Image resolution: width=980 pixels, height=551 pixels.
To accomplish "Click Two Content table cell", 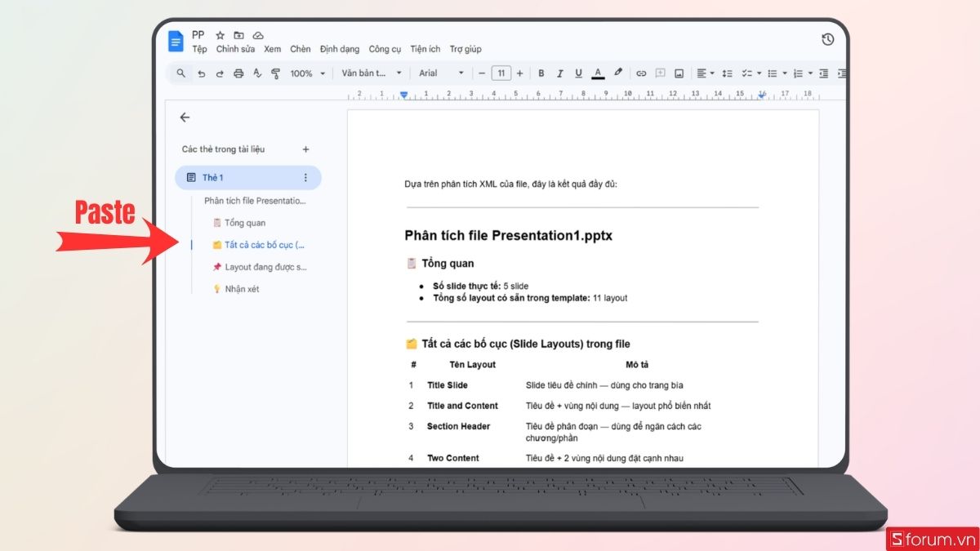I will coord(453,458).
